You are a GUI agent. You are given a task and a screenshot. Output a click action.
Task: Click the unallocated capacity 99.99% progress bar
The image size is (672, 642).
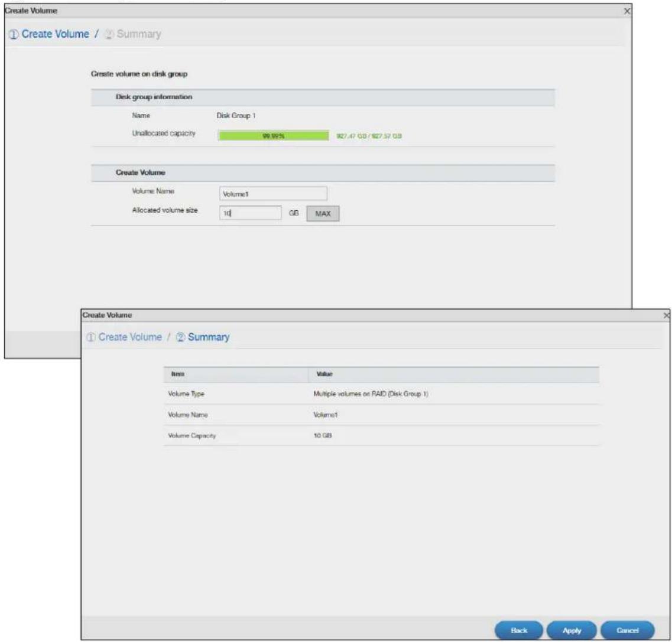(274, 136)
